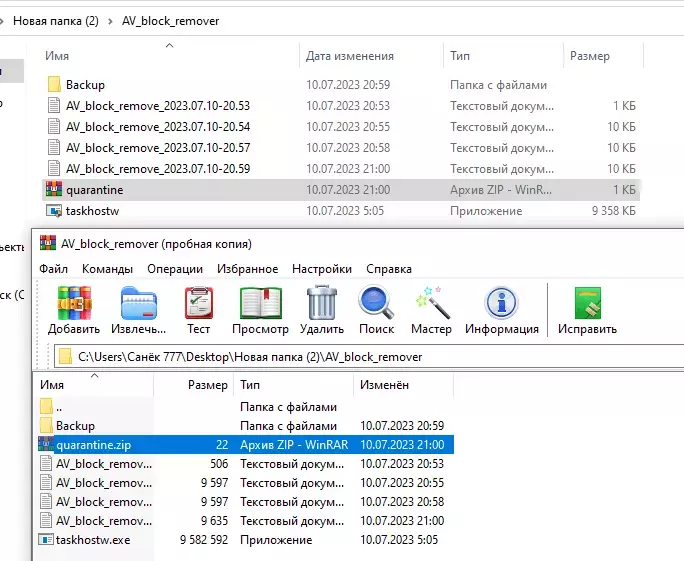Select taskhostw application icon in Explorer
This screenshot has width=684, height=561.
(x=54, y=211)
